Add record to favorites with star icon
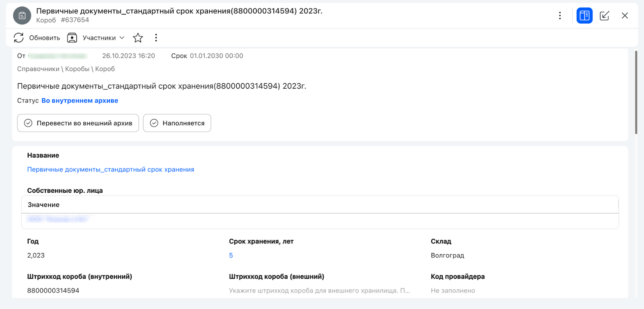 tap(138, 38)
